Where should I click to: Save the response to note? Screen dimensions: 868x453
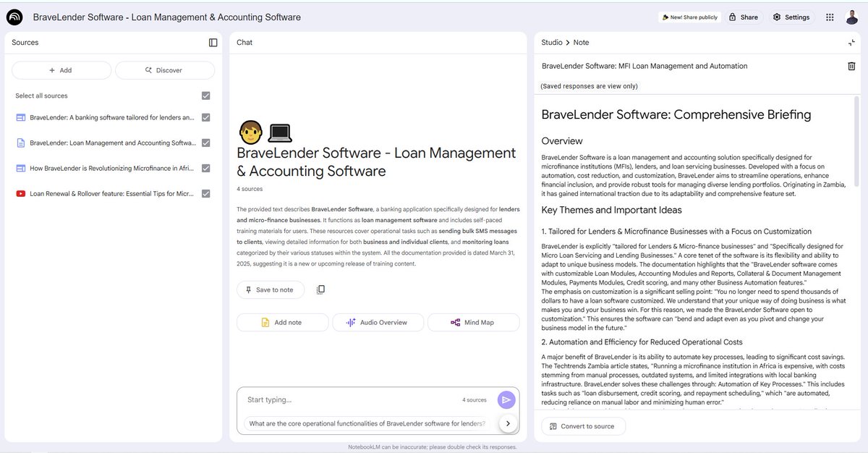tap(271, 289)
